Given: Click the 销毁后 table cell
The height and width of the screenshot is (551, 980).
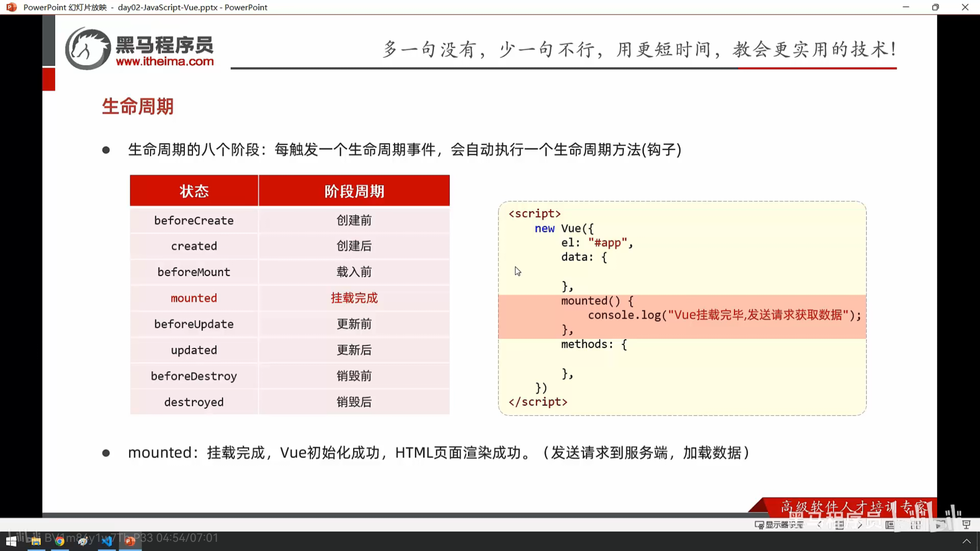Looking at the screenshot, I should [354, 402].
